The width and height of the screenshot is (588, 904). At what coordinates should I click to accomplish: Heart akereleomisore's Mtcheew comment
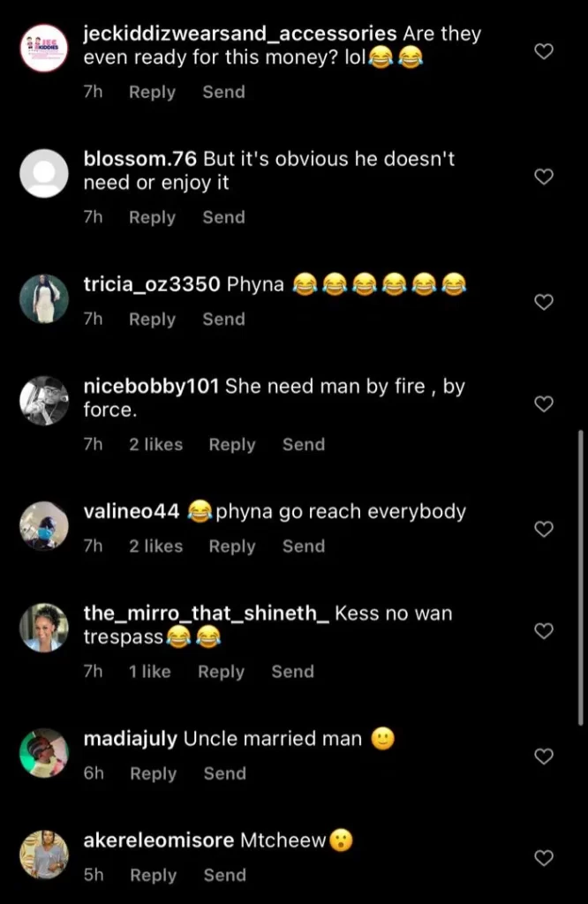545,857
